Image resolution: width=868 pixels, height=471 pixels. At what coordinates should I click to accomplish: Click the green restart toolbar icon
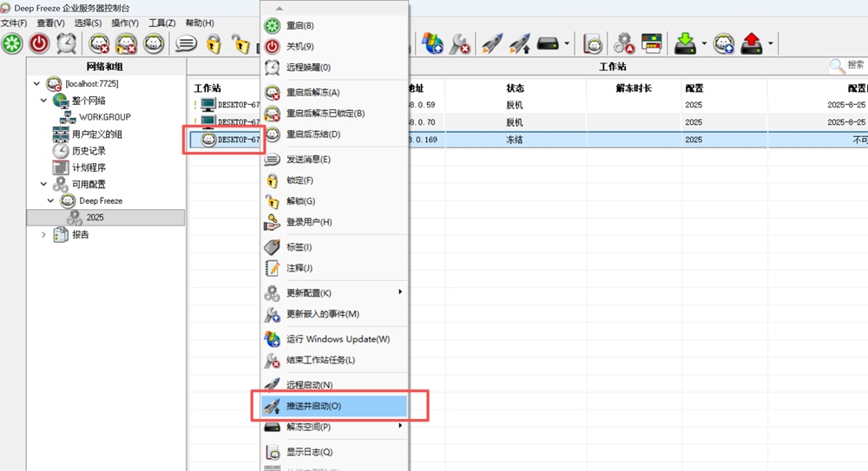(x=12, y=43)
